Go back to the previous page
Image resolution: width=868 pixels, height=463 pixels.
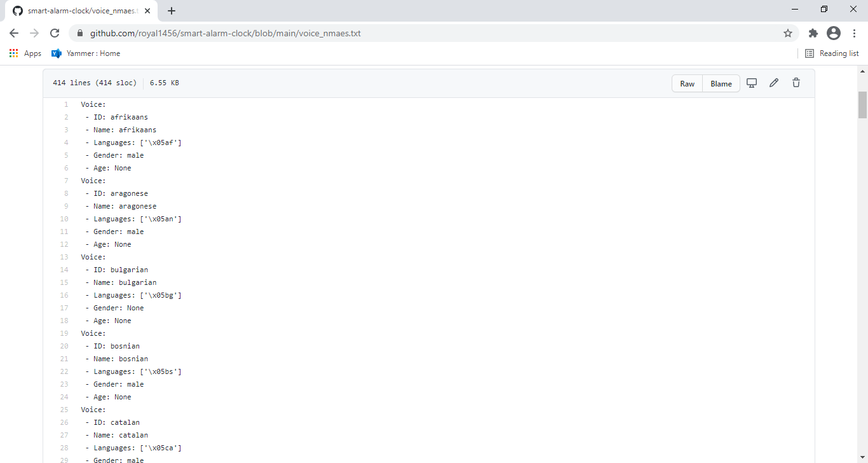tap(14, 33)
